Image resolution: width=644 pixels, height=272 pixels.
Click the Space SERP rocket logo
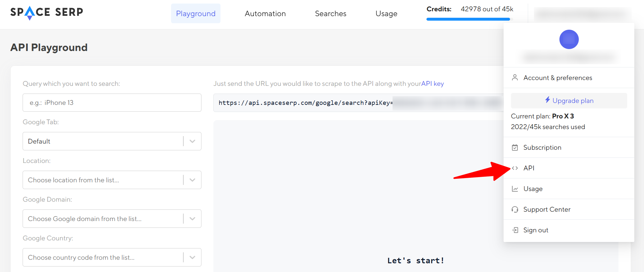point(46,13)
